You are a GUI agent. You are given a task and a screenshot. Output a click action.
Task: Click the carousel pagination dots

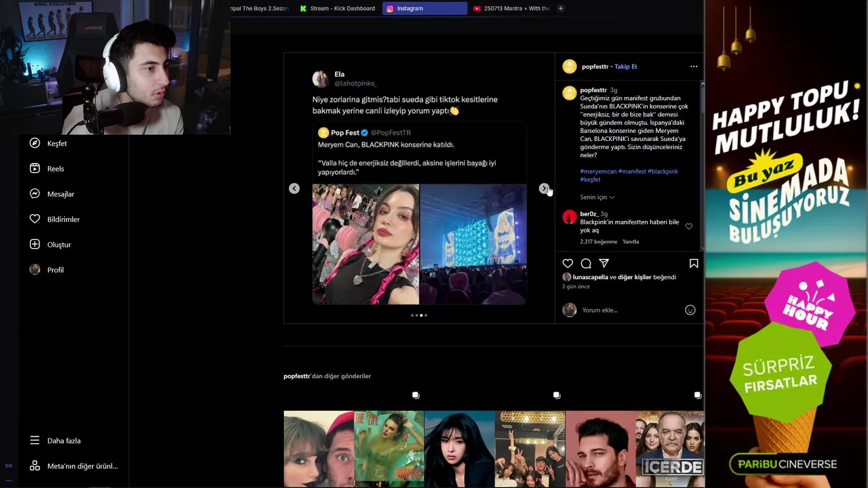point(419,315)
